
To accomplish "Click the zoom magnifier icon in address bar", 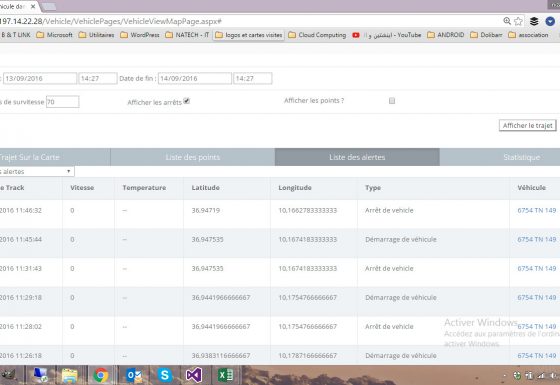I will coord(507,21).
